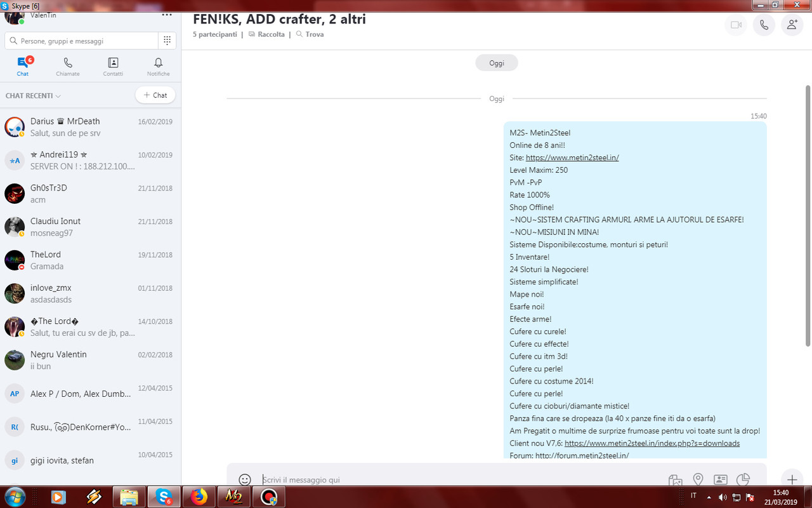Open the plus more options button
Screen dimensions: 812x508
[x=791, y=479]
